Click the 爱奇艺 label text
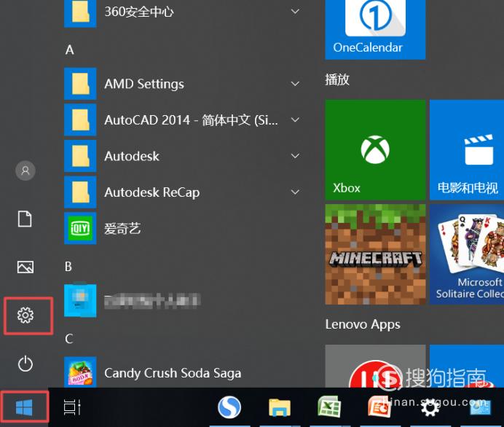The image size is (504, 427). pos(122,229)
